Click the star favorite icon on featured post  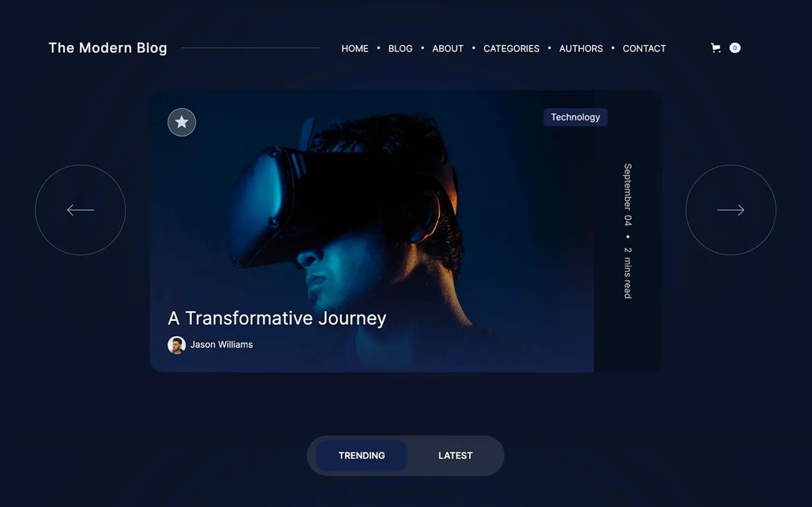[x=182, y=122]
